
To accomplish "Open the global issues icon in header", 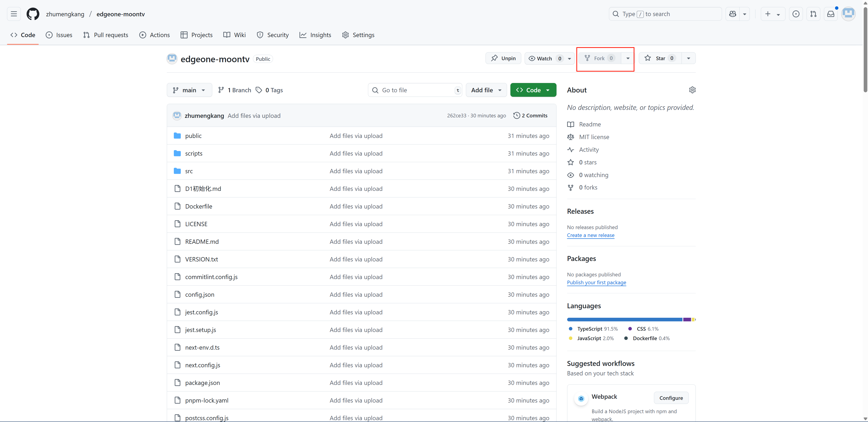I will click(796, 14).
